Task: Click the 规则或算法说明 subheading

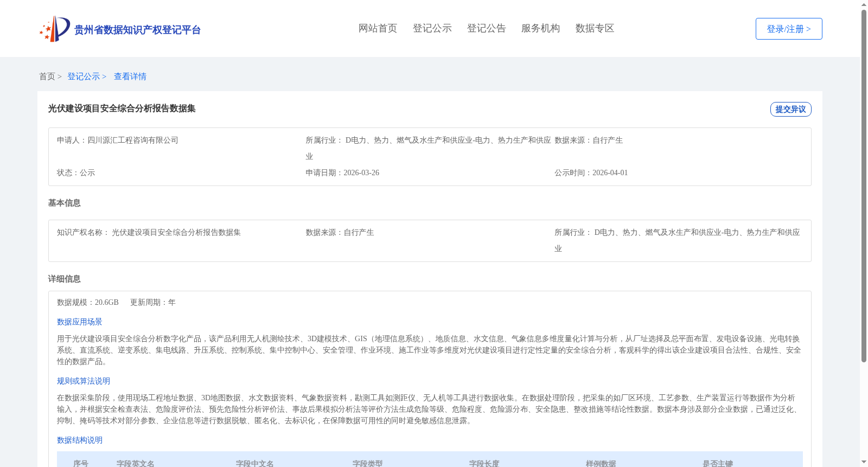Action: point(84,381)
